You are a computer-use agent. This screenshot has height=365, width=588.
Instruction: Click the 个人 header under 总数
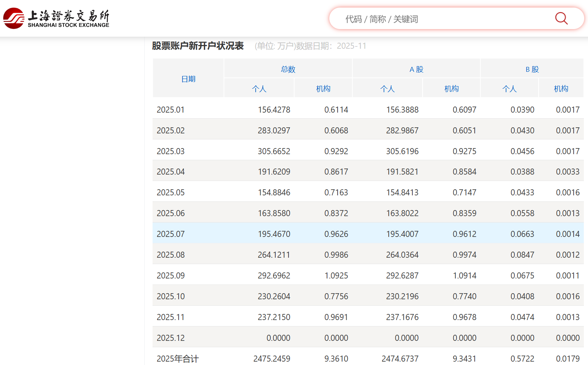tap(259, 89)
